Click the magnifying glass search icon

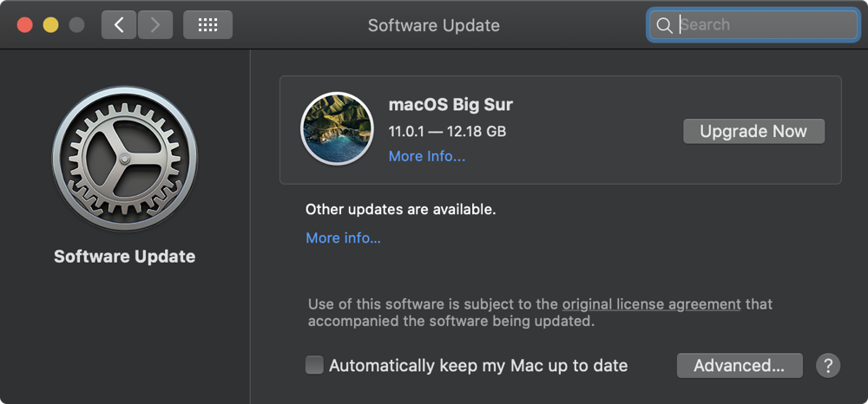click(x=664, y=25)
